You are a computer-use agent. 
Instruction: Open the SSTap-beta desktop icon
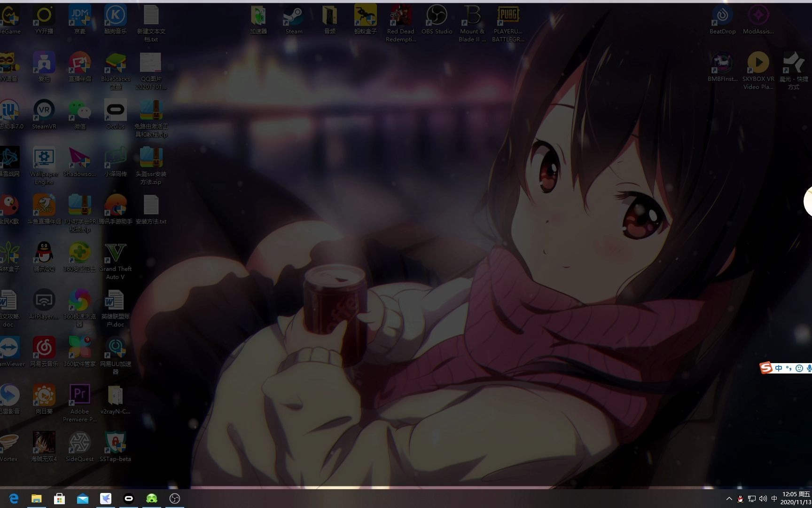point(116,447)
